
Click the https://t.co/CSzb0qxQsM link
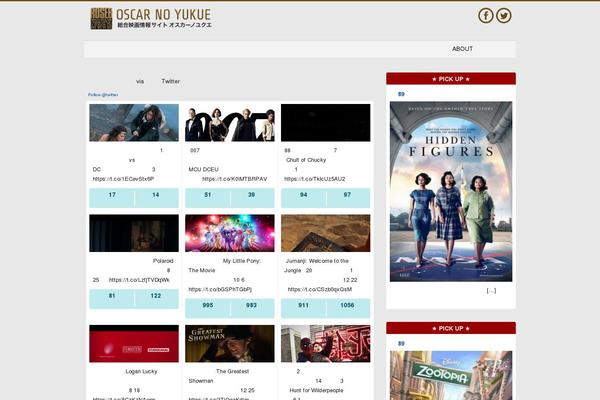[x=320, y=289]
